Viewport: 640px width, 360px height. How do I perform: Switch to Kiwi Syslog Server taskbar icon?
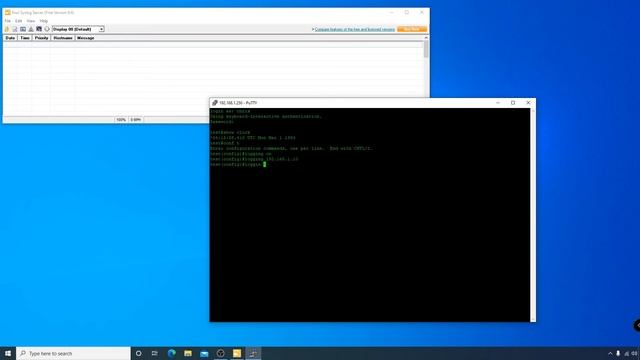coord(237,353)
